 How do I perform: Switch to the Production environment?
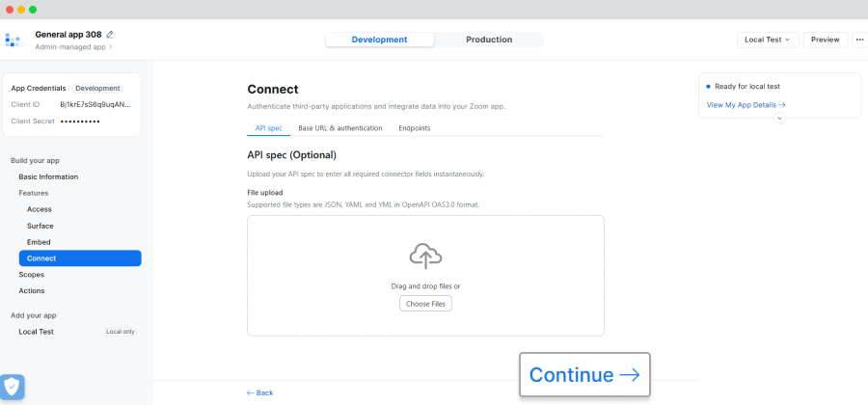[489, 40]
